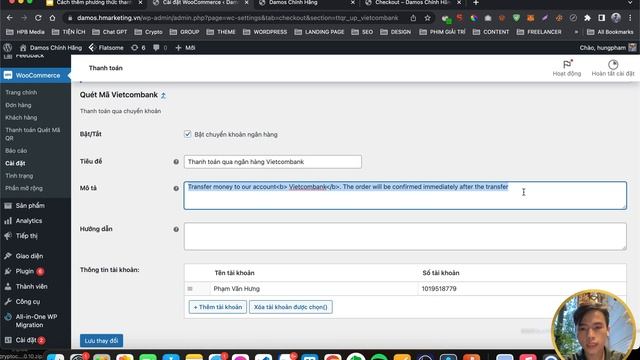Open the browser profile avatar
640x360 pixels.
point(616,18)
